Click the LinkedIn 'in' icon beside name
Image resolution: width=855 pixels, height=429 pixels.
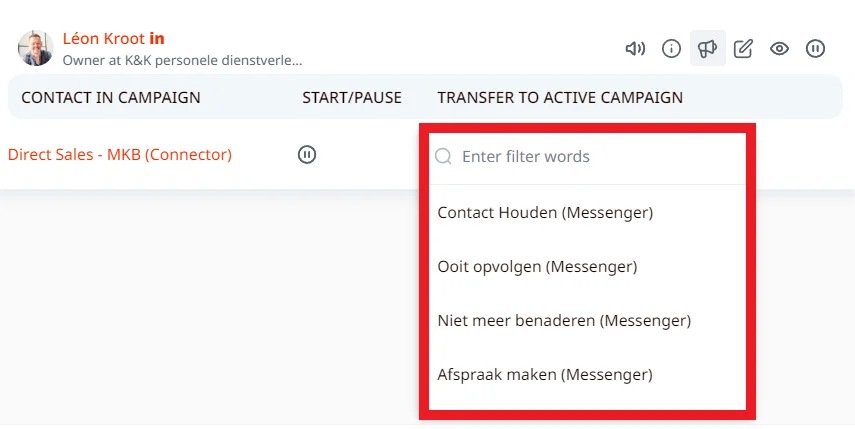[157, 39]
